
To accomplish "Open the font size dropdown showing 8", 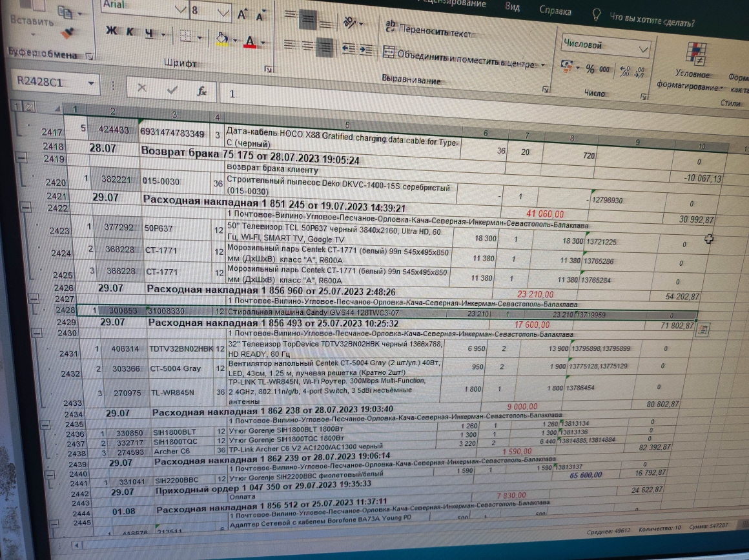I will (223, 13).
